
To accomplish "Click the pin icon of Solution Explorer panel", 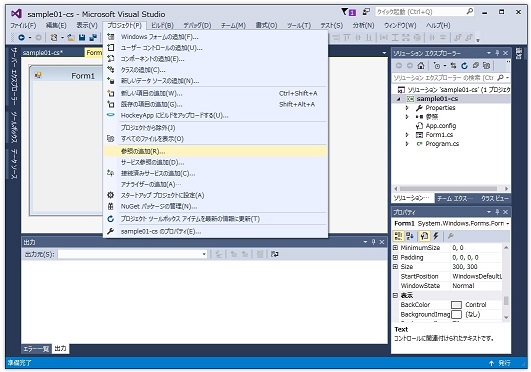I will [x=497, y=53].
